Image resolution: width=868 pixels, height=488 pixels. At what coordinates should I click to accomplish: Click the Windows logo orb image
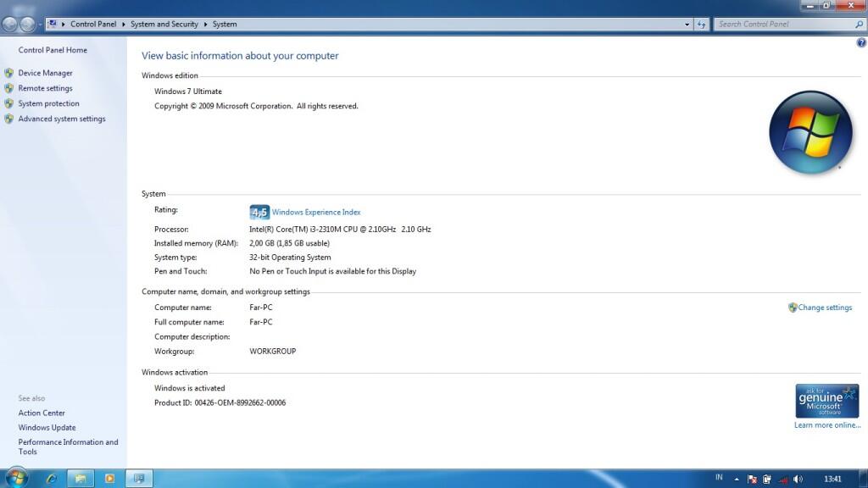pos(810,133)
